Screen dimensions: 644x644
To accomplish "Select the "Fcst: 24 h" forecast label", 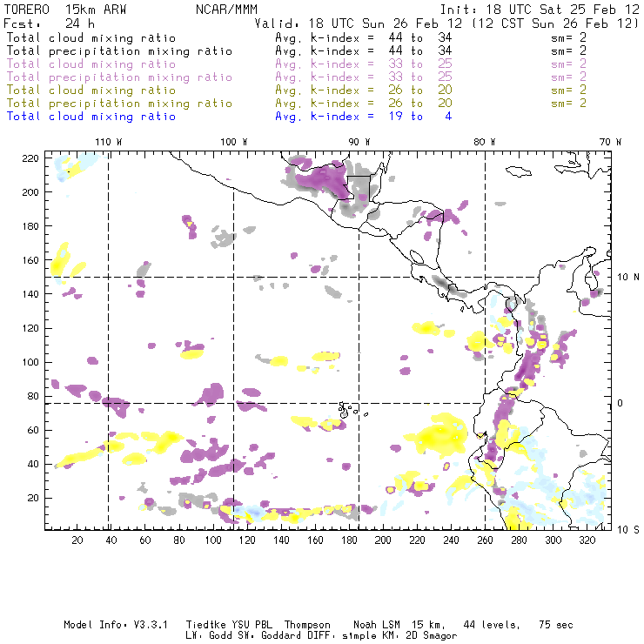I will pos(49,23).
